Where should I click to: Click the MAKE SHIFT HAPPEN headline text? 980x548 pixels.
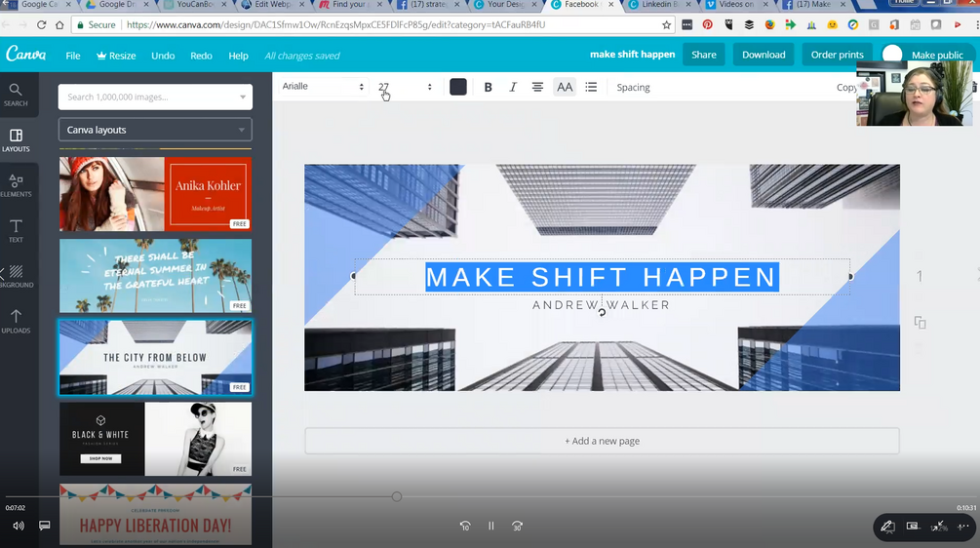pos(602,277)
